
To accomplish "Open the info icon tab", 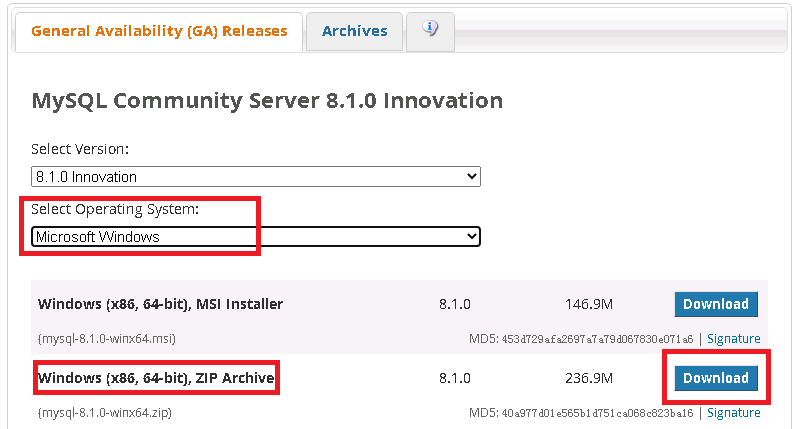I will coord(431,30).
